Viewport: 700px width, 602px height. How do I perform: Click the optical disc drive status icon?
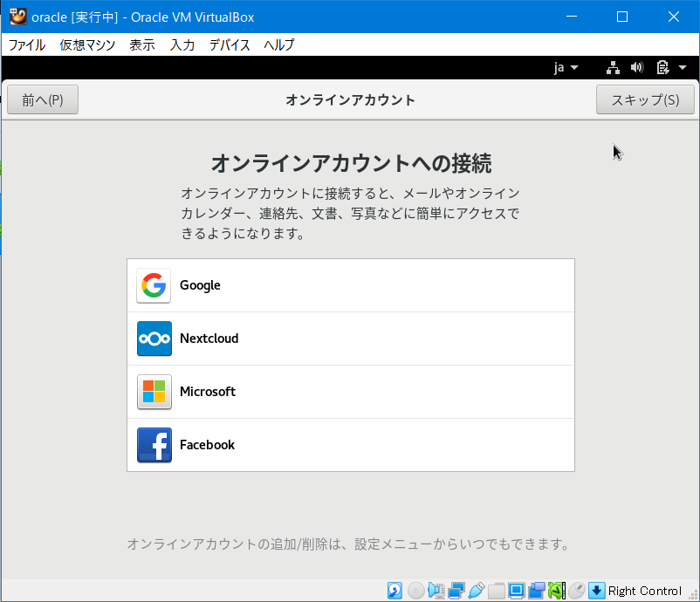[415, 590]
